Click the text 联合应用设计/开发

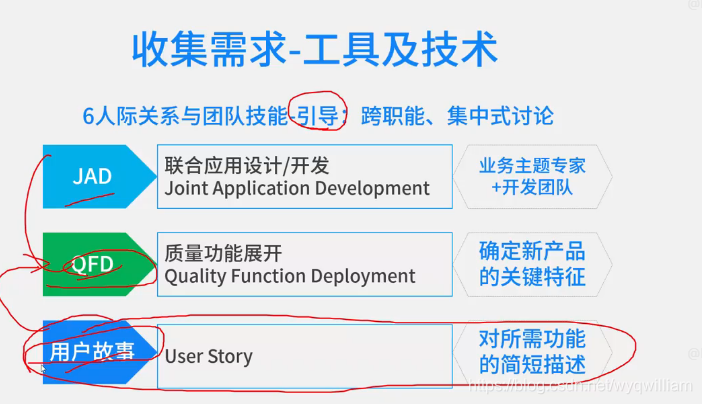[x=247, y=166]
